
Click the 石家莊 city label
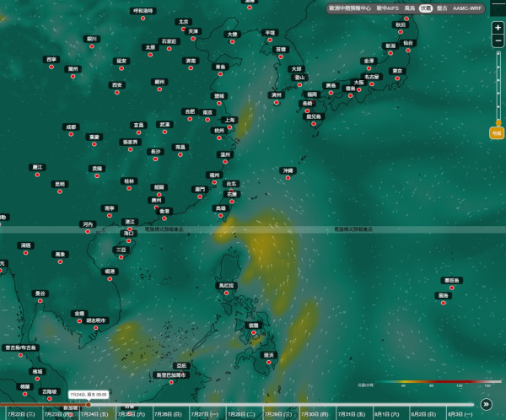[x=170, y=41]
